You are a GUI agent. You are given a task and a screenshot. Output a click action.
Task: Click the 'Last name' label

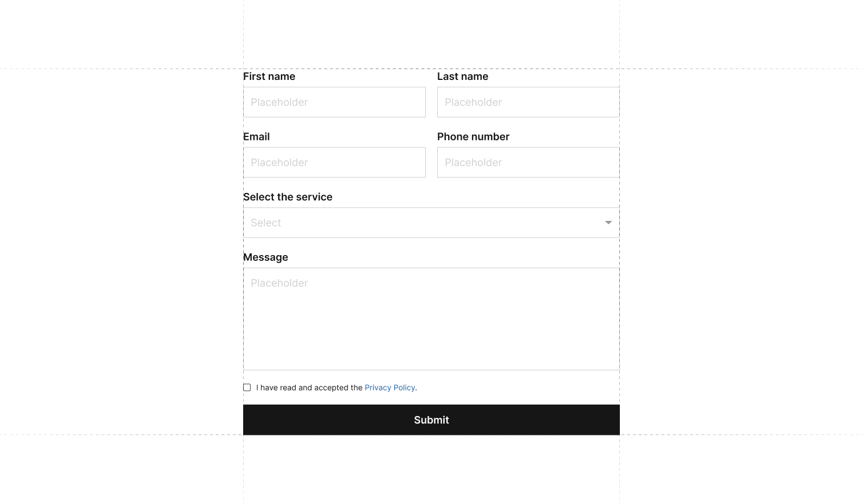463,76
